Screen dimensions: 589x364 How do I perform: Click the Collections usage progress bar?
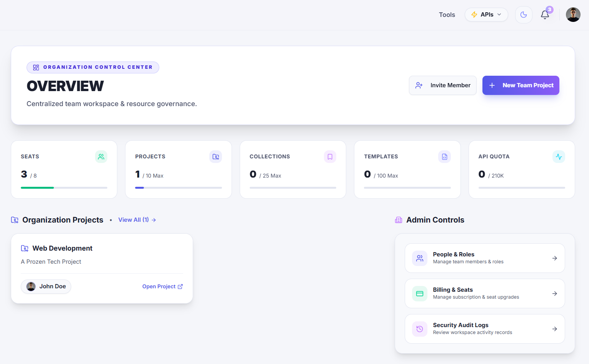pyautogui.click(x=293, y=188)
